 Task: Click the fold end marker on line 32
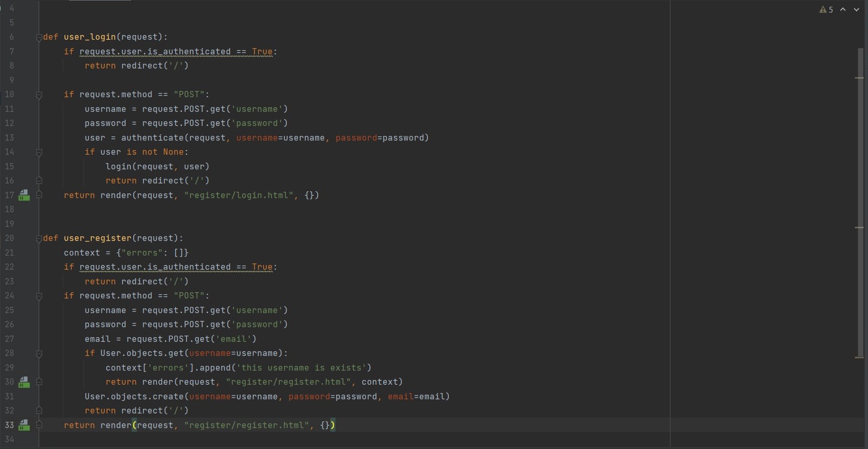[x=39, y=411]
